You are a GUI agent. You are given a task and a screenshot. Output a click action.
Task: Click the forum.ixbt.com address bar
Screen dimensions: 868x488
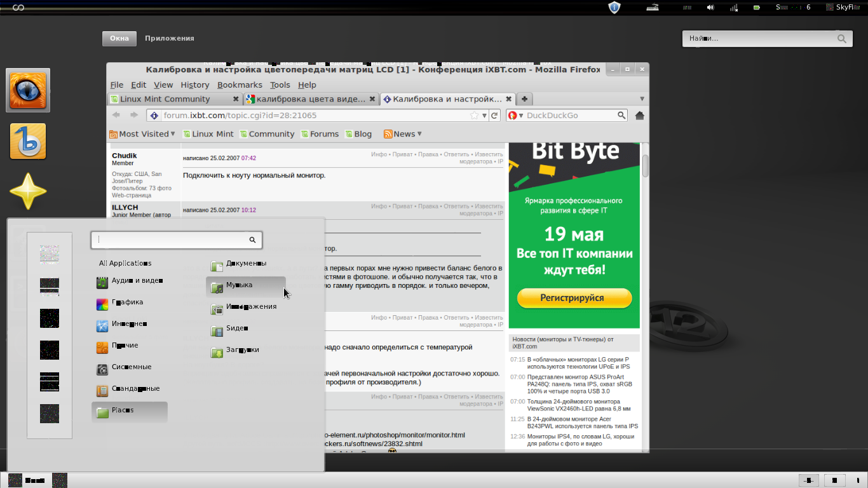tap(311, 116)
